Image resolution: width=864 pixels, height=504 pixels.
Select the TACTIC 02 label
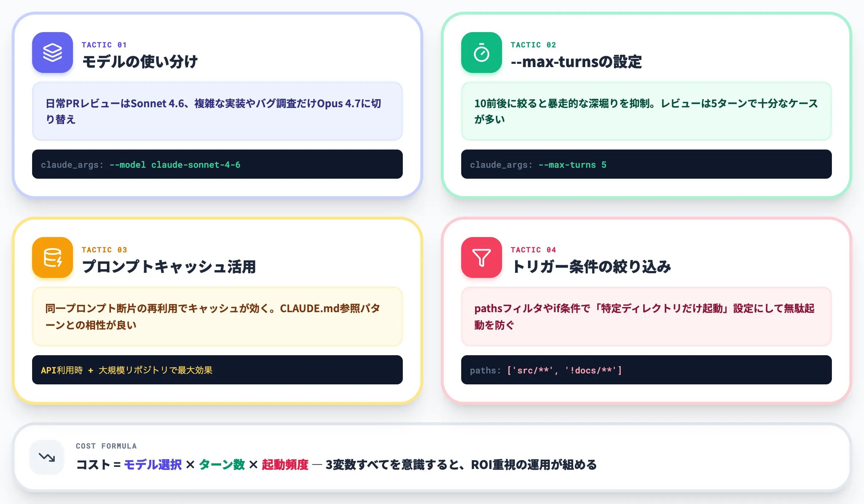tap(533, 45)
